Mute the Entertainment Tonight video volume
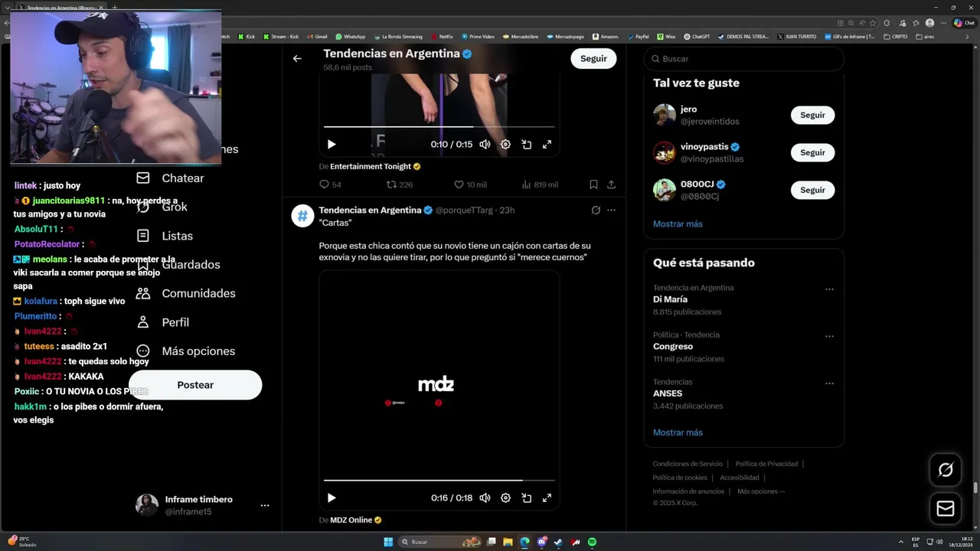Image resolution: width=980 pixels, height=551 pixels. [485, 144]
